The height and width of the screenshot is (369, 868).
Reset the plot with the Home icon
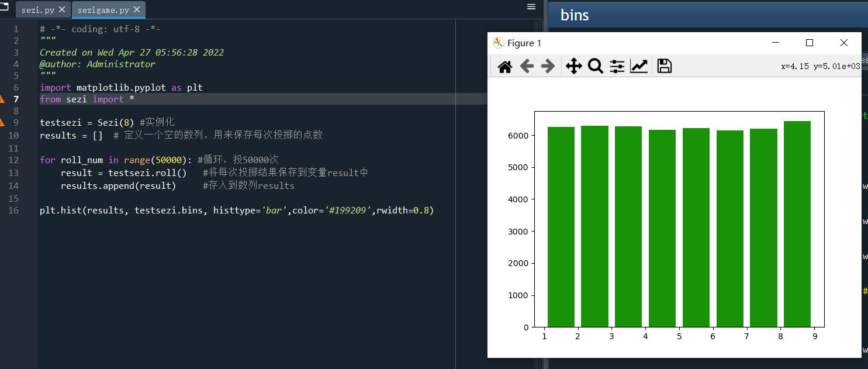[x=505, y=67]
